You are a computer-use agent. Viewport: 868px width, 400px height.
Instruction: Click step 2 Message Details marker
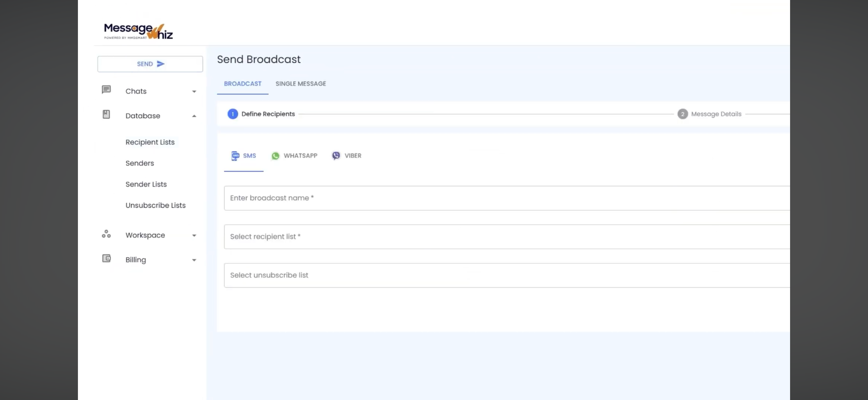click(683, 114)
